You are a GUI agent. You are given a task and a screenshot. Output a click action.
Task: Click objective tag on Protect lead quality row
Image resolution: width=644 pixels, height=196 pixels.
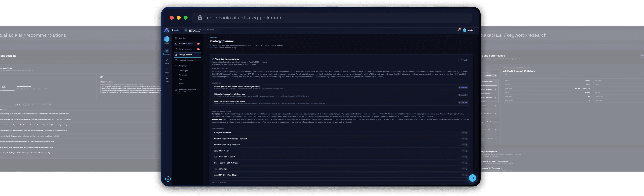click(463, 102)
